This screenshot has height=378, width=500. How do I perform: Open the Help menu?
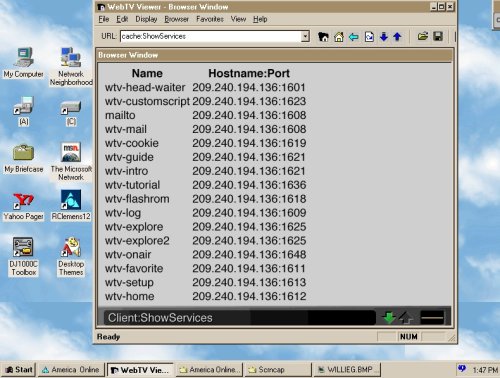coord(260,19)
